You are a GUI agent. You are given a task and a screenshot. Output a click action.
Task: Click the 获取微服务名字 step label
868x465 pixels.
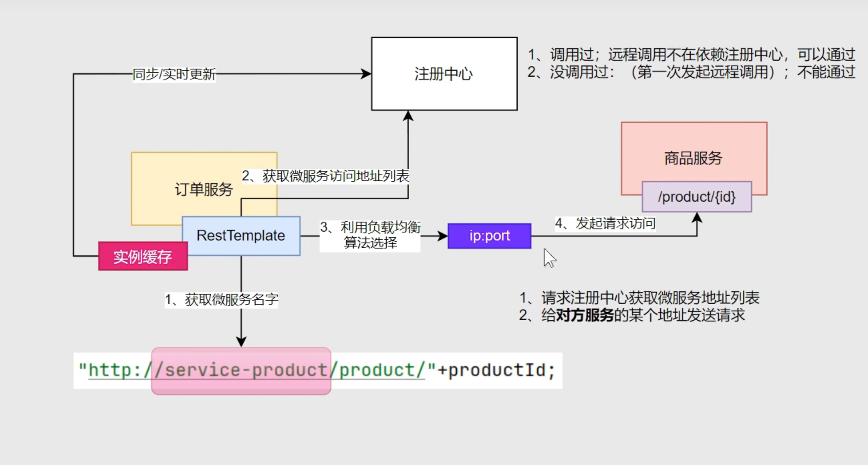pyautogui.click(x=221, y=299)
